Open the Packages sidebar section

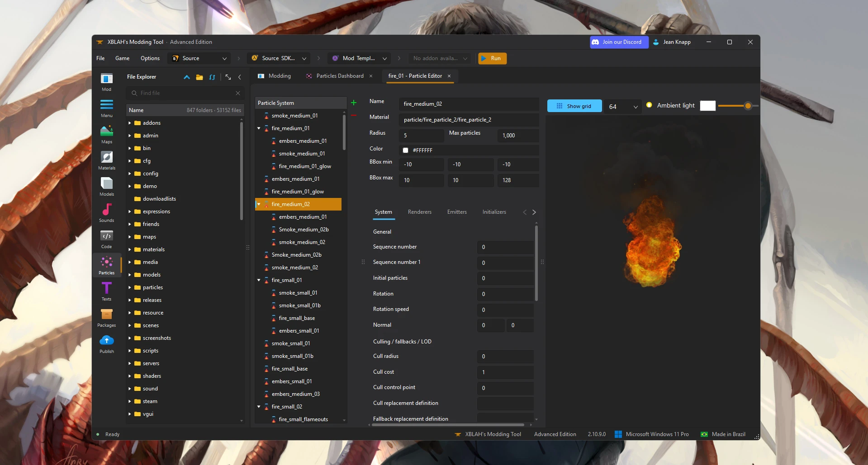[x=107, y=318]
